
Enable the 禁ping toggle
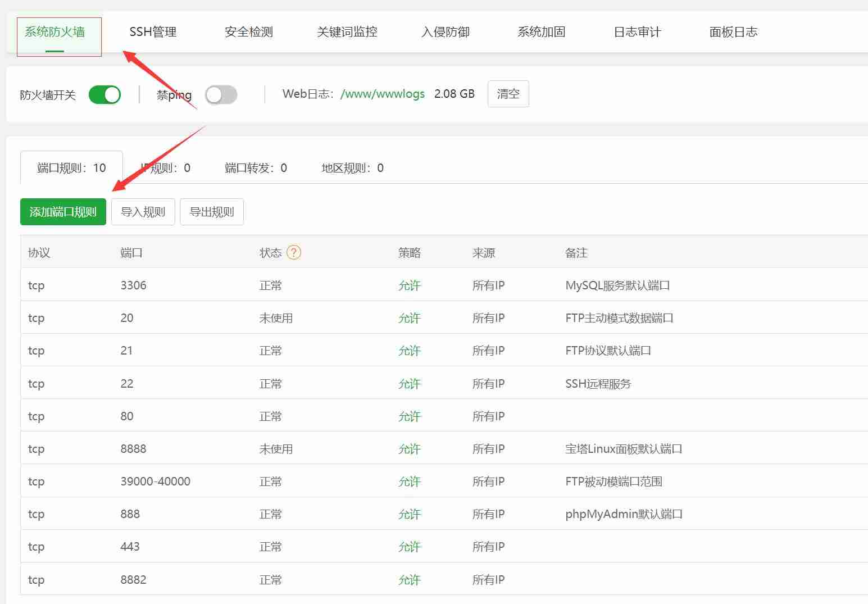point(221,95)
